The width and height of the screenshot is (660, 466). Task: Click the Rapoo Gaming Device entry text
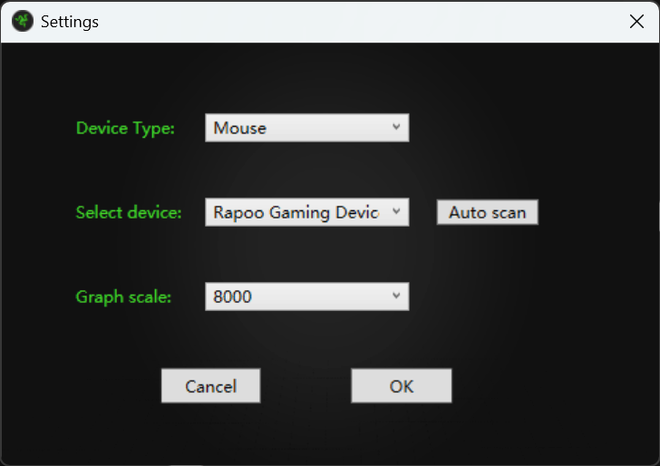(295, 212)
